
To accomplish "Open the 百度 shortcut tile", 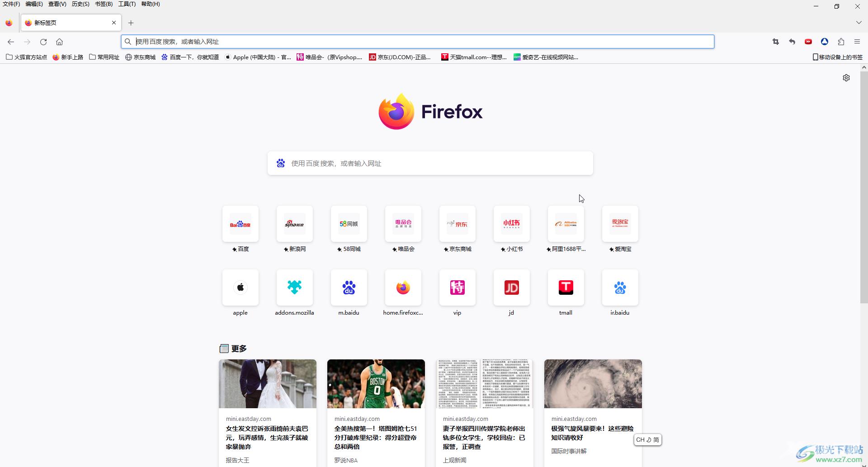I will [241, 224].
